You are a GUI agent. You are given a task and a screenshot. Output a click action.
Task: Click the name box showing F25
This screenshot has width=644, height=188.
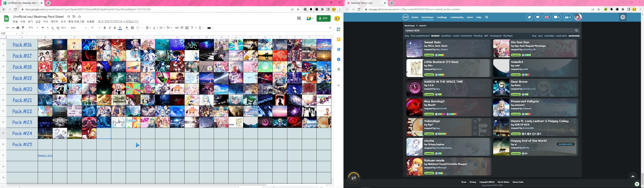click(9, 33)
